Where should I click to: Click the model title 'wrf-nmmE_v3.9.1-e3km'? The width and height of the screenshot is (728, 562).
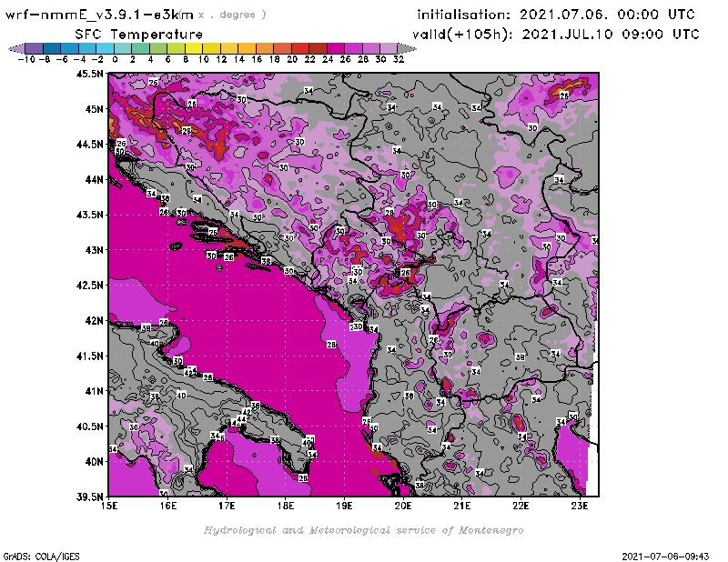[x=99, y=15]
